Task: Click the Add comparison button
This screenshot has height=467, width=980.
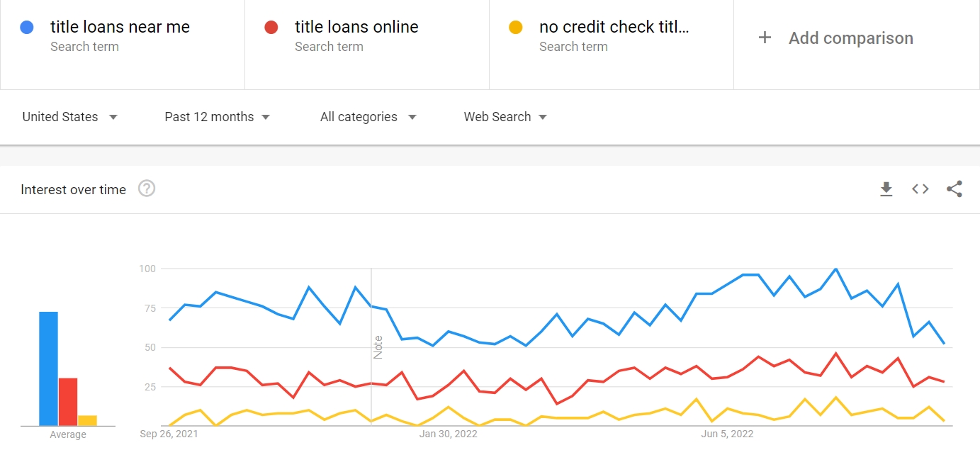Action: click(836, 38)
